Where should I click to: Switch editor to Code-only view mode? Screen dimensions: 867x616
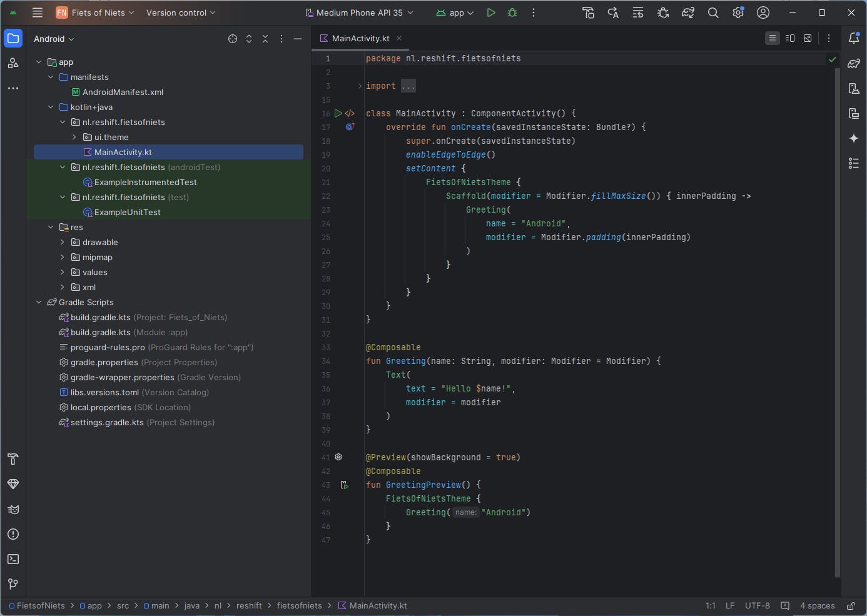pos(773,38)
